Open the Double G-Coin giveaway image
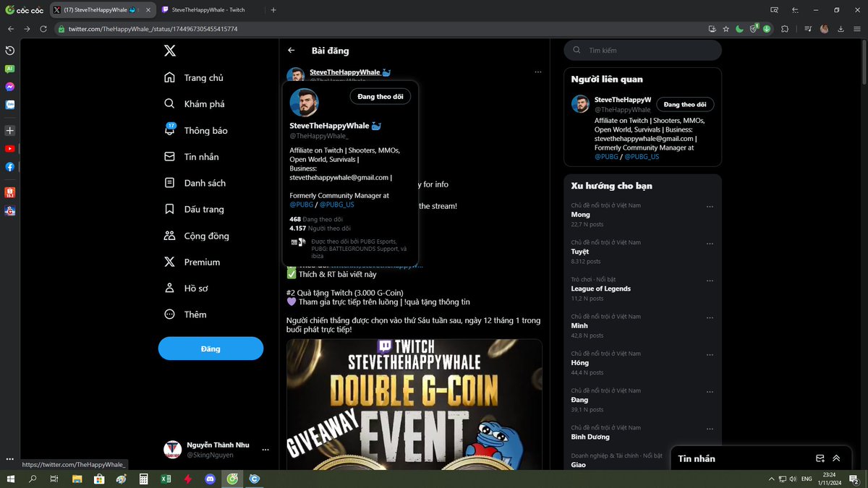The height and width of the screenshot is (488, 868). point(414,405)
